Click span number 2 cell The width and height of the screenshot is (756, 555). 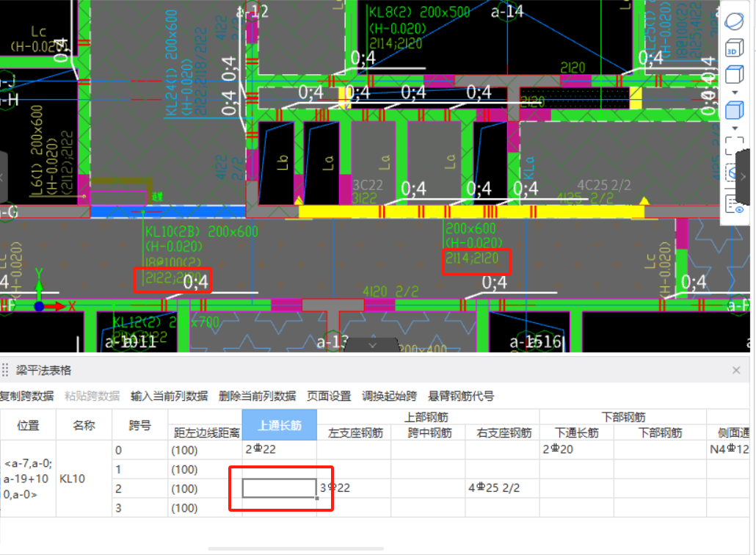[x=139, y=488]
